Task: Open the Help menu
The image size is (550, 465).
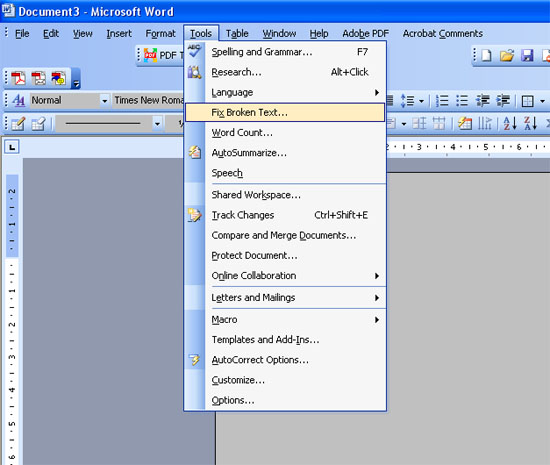Action: [319, 34]
